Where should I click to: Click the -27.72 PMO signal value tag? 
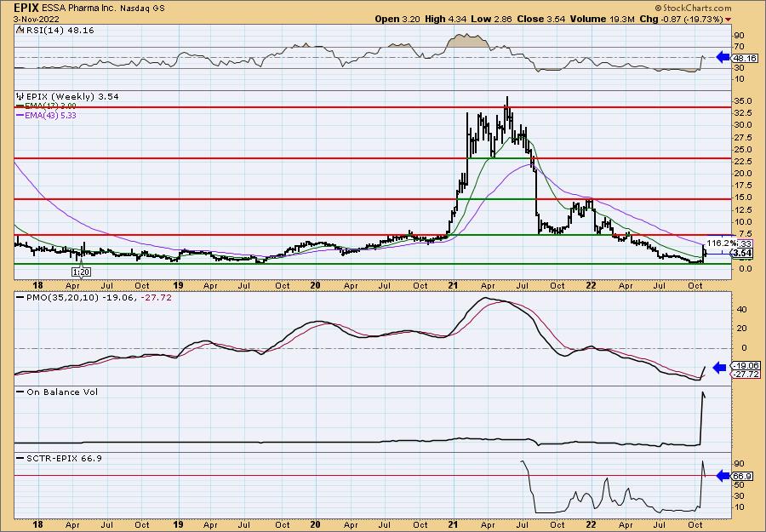coord(745,375)
